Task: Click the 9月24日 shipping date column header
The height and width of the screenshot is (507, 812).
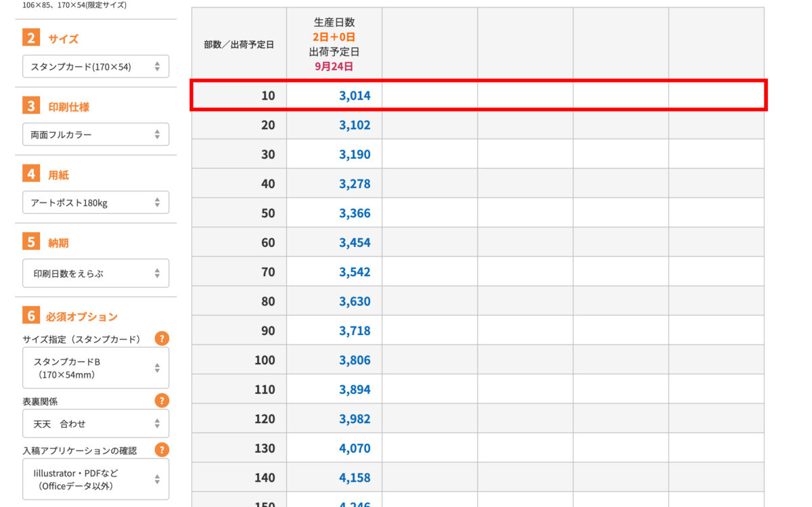Action: coord(334,66)
